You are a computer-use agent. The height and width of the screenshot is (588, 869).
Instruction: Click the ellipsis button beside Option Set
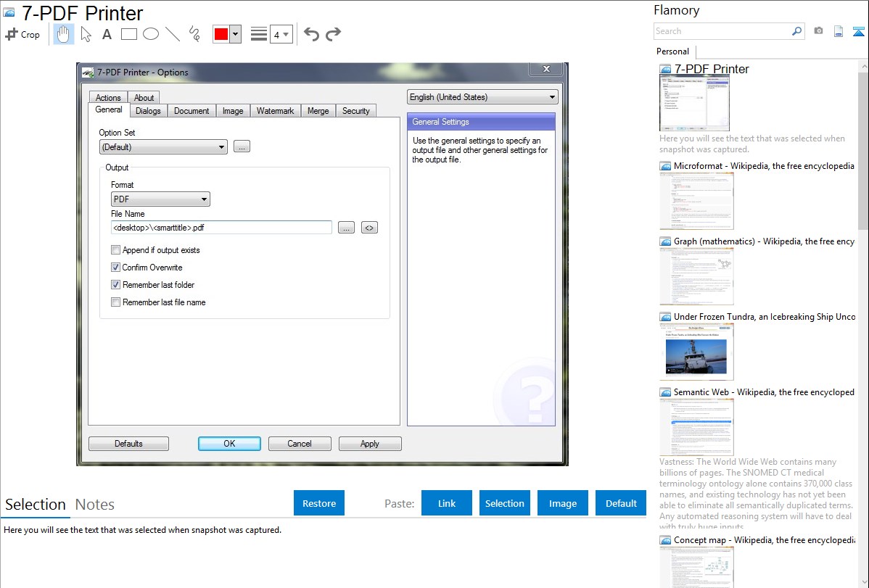(x=242, y=146)
